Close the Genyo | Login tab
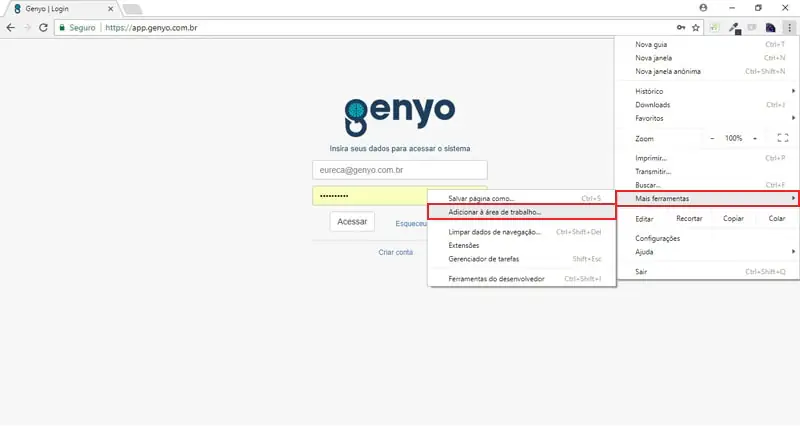The image size is (800, 426). click(x=110, y=9)
